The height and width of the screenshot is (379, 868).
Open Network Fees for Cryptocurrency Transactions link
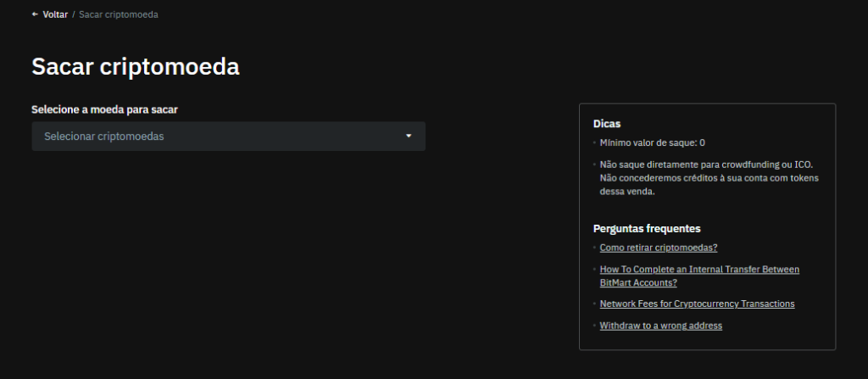point(697,304)
